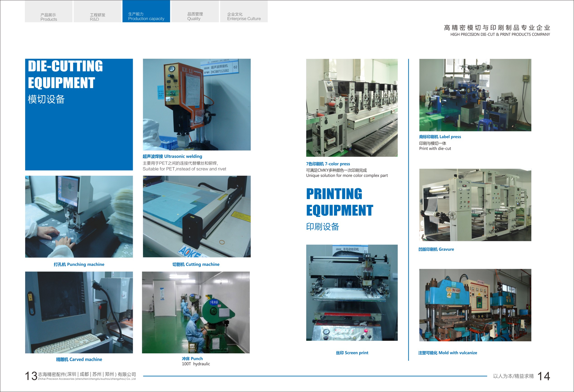The image size is (574, 392).
Task: Click the Printing Equipment heading
Action: [339, 202]
